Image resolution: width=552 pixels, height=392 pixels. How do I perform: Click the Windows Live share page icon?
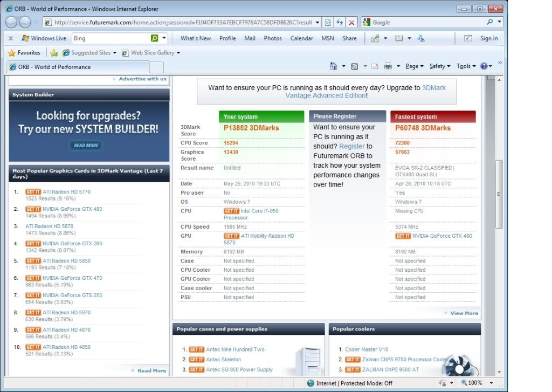click(375, 38)
